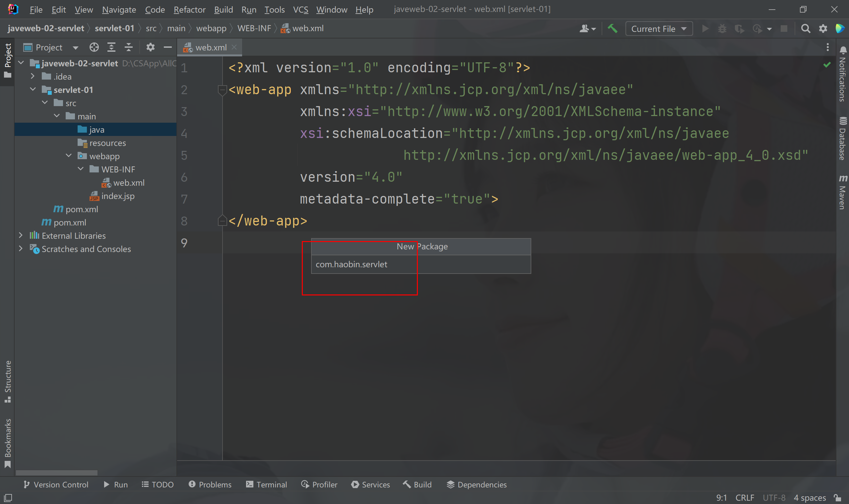Open the Profiler tool window

(319, 485)
